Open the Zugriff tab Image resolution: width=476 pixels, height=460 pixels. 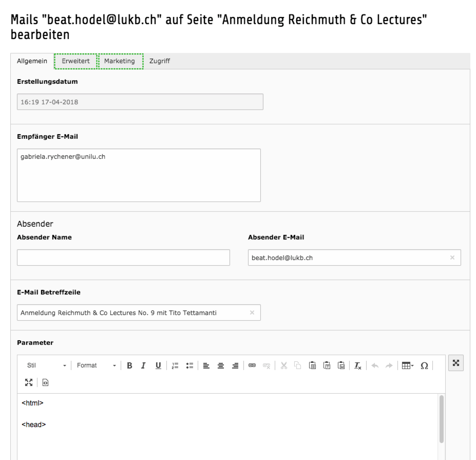tap(160, 61)
